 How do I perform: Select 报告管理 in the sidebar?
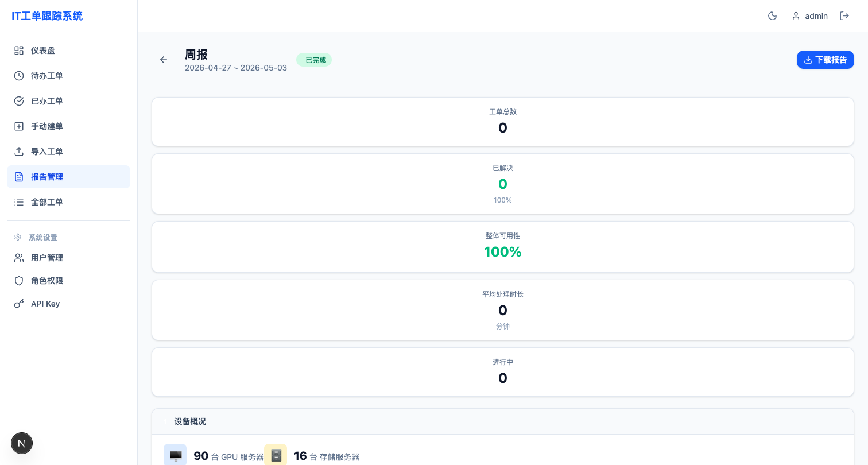pos(68,177)
